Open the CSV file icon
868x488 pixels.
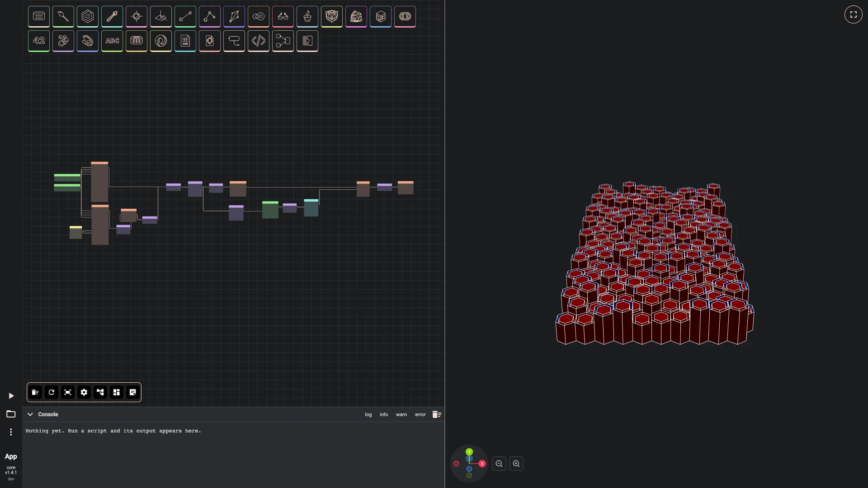point(185,41)
